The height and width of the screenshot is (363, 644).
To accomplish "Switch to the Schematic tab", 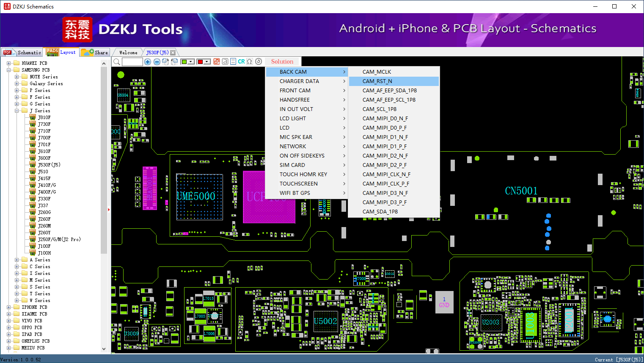I will [22, 53].
